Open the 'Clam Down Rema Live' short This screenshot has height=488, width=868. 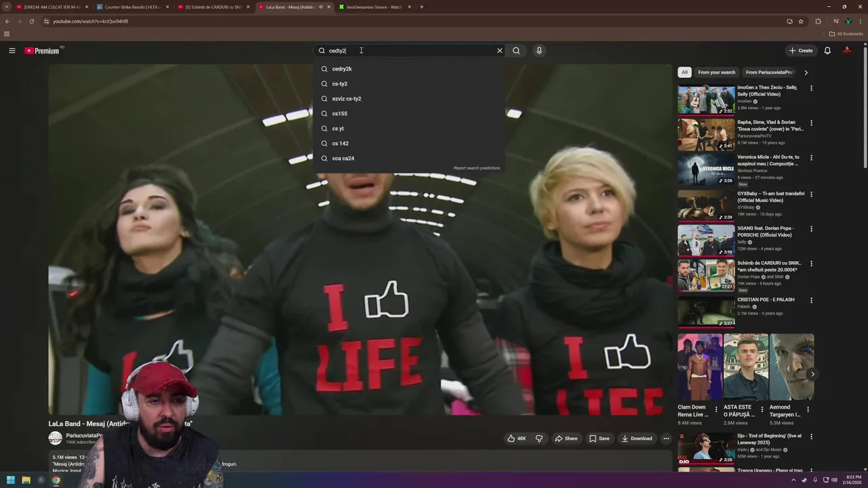tap(700, 367)
